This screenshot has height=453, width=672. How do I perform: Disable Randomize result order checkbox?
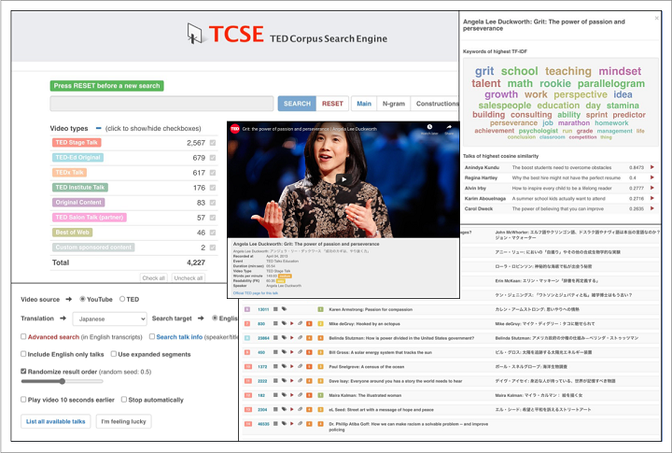coord(24,371)
